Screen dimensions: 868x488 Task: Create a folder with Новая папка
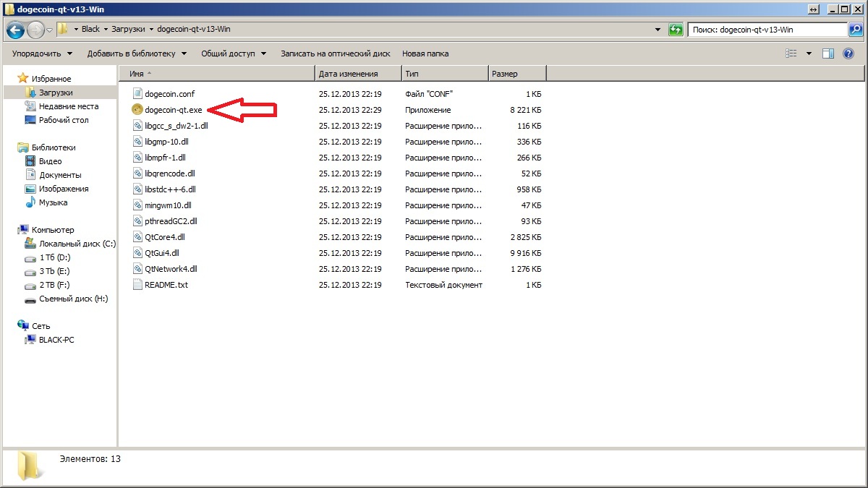point(425,53)
